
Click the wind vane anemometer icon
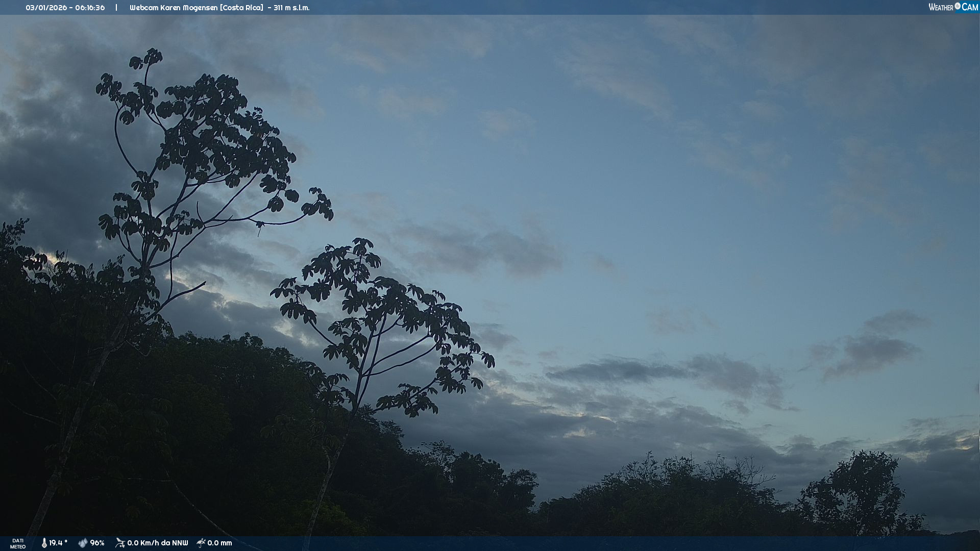tap(120, 543)
